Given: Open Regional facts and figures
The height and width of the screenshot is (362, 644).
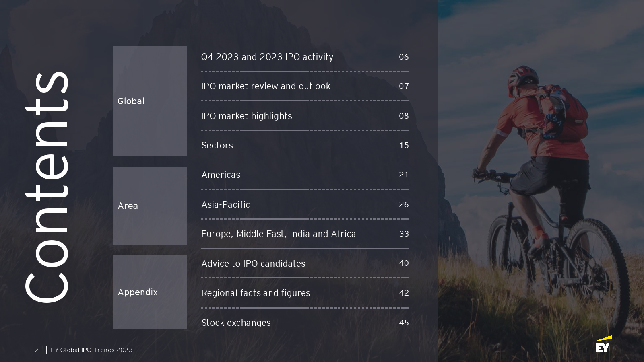Looking at the screenshot, I should click(x=256, y=293).
